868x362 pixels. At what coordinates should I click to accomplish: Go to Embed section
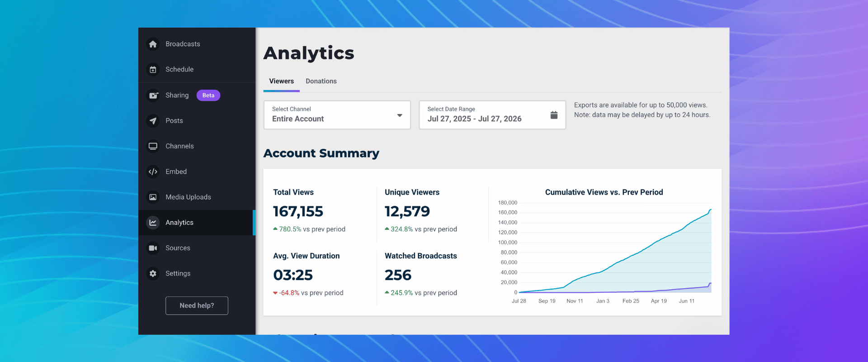click(x=197, y=171)
